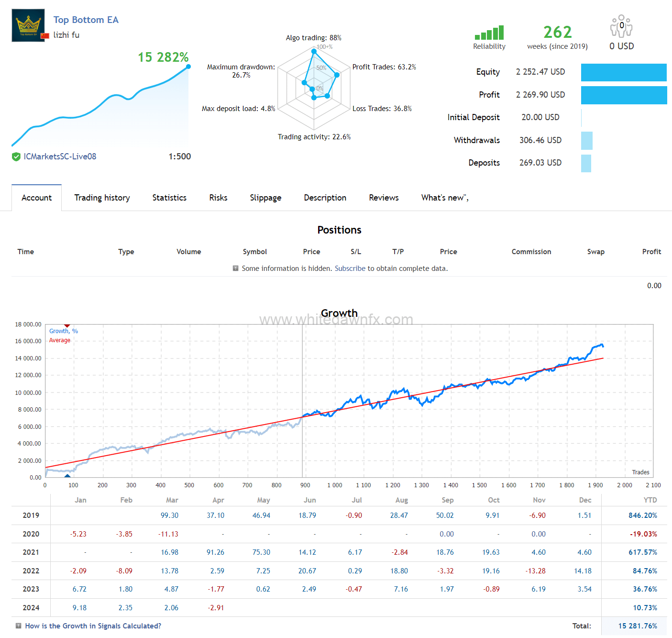
Task: Click the blue triangle marker at chart bottom
Action: click(67, 475)
